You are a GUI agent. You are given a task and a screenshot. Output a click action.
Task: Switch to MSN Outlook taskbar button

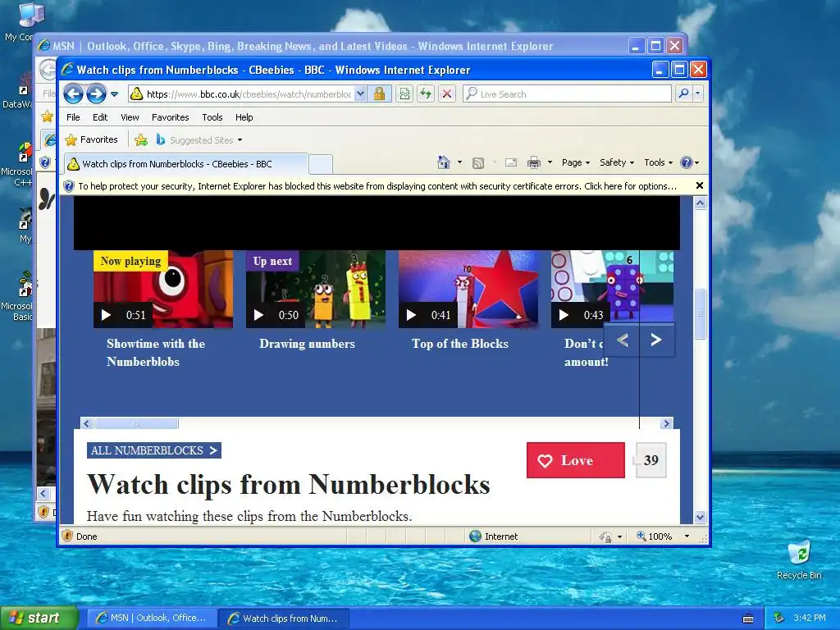coord(152,619)
